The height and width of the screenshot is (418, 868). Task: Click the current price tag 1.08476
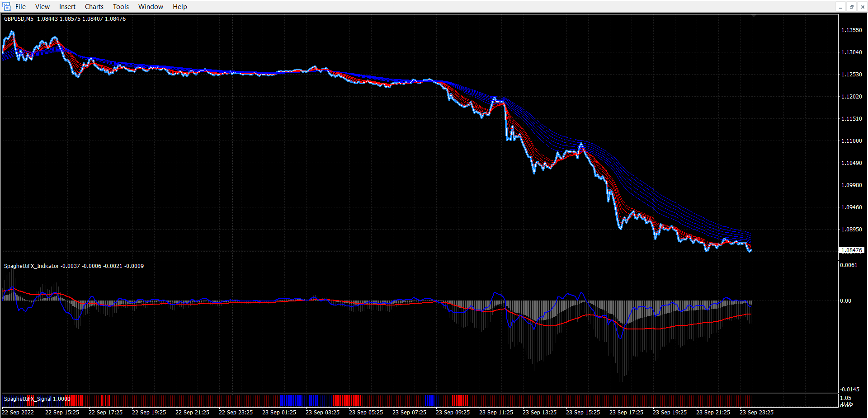pyautogui.click(x=851, y=250)
